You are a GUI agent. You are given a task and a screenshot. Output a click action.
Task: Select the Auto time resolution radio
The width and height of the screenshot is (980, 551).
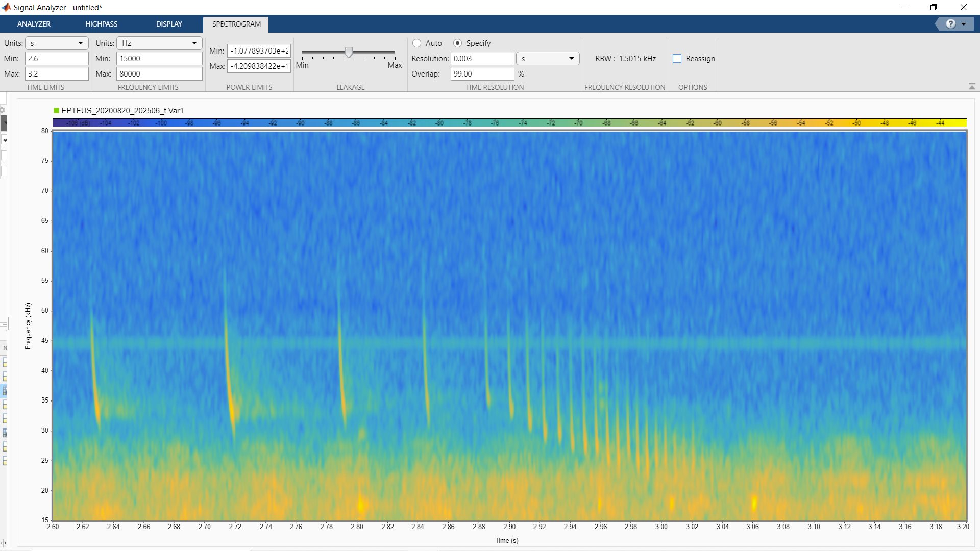(417, 43)
